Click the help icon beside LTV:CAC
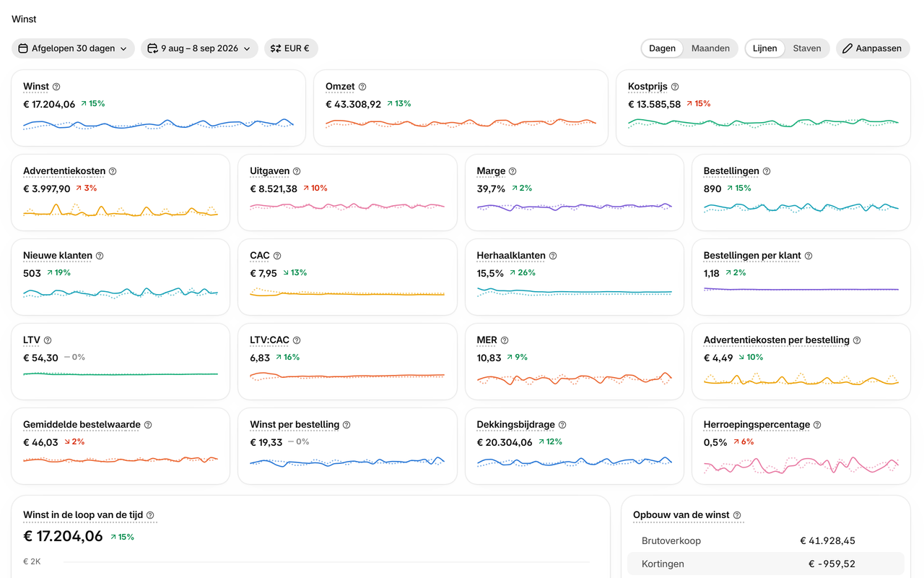924x578 pixels. pyautogui.click(x=297, y=340)
